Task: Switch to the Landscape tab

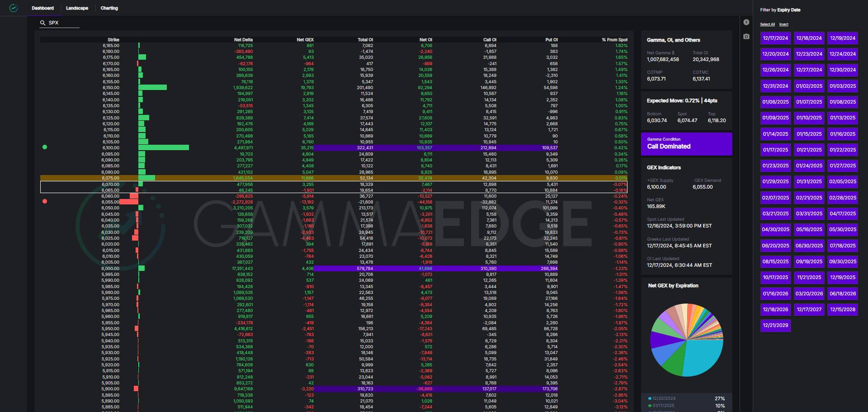Action: click(x=77, y=8)
